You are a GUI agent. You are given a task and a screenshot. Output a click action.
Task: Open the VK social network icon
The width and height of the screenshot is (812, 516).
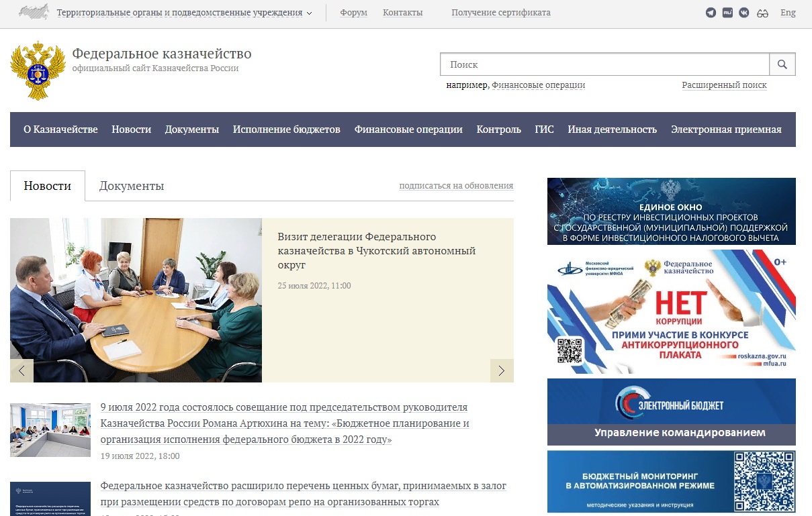pyautogui.click(x=744, y=13)
